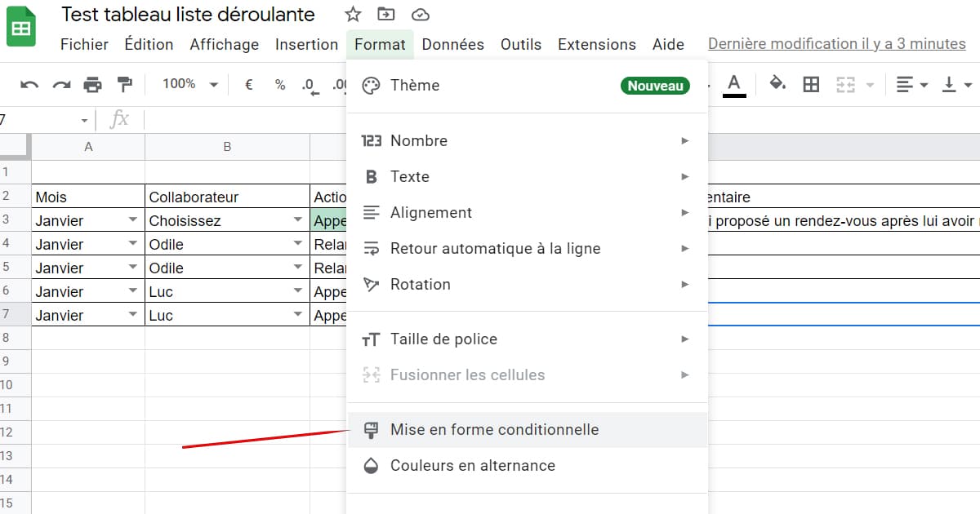
Task: Choose Mise en forme conditionnelle
Action: coord(527,430)
